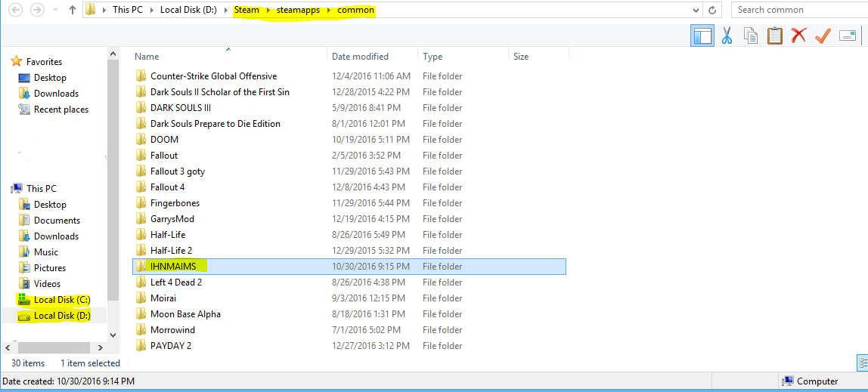868x392 pixels.
Task: Select the Left 4 Dead 2 folder name
Action: 176,282
